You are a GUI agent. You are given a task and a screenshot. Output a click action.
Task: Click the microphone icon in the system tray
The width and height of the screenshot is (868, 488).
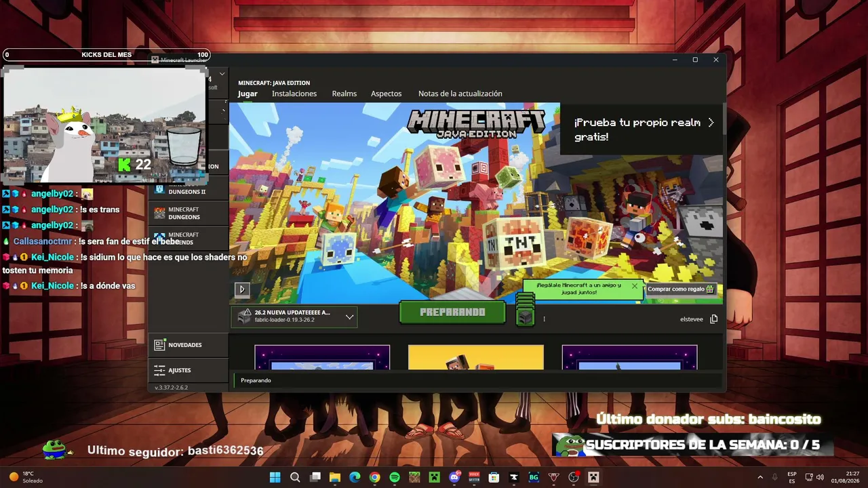[774, 477]
